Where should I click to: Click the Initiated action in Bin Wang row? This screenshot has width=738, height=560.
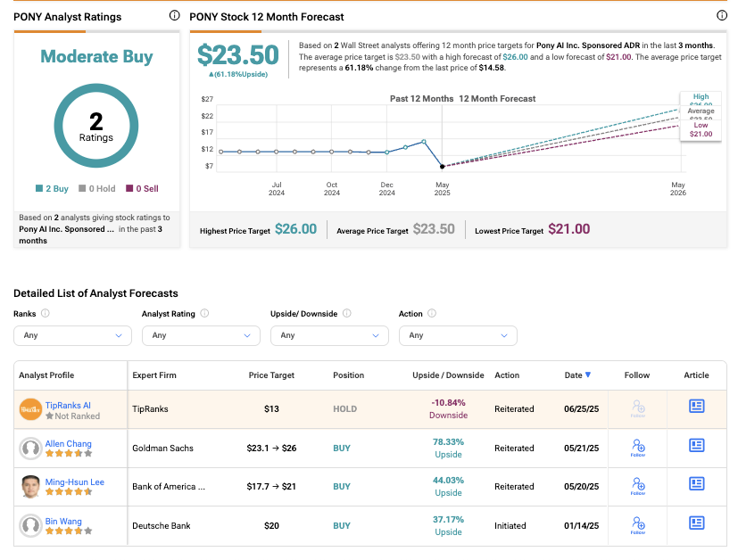pyautogui.click(x=510, y=526)
